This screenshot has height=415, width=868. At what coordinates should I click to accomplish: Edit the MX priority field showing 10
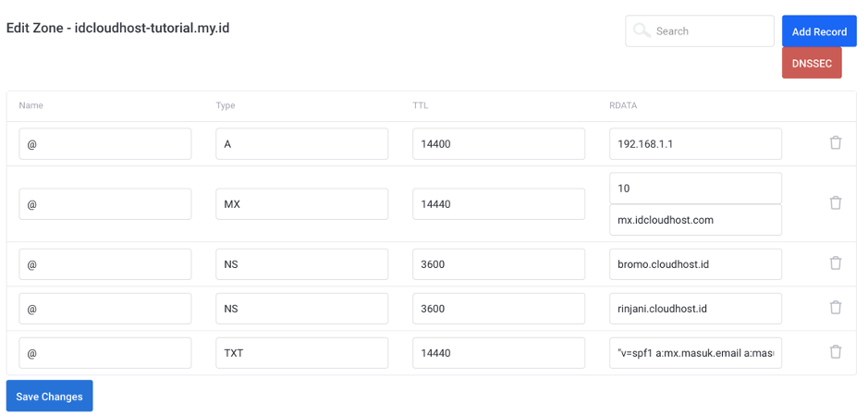click(x=695, y=189)
